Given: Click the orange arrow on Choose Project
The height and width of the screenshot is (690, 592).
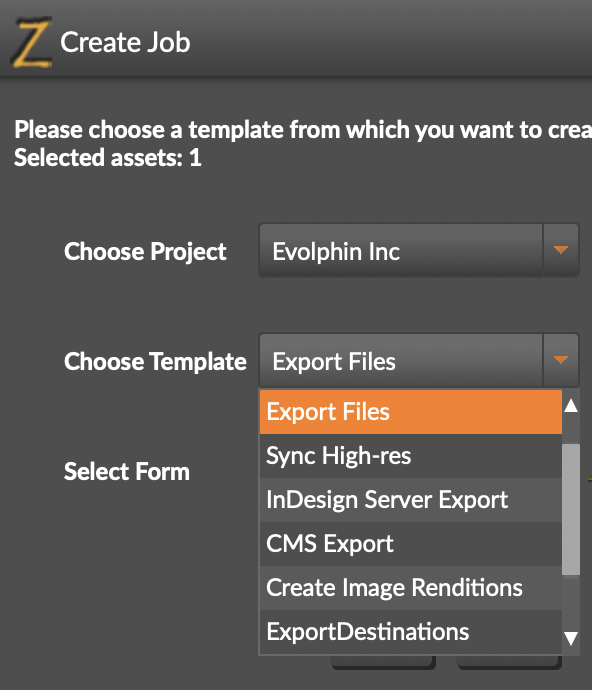Looking at the screenshot, I should click(x=560, y=250).
